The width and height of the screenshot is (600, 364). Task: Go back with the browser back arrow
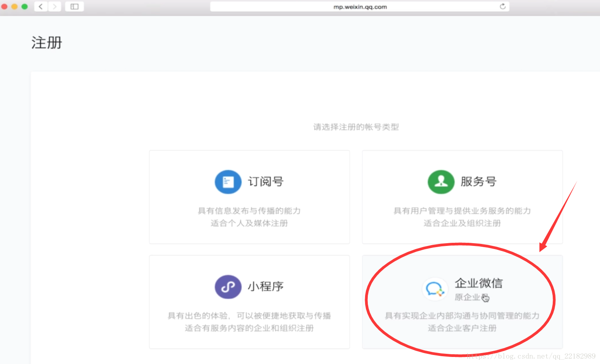41,6
